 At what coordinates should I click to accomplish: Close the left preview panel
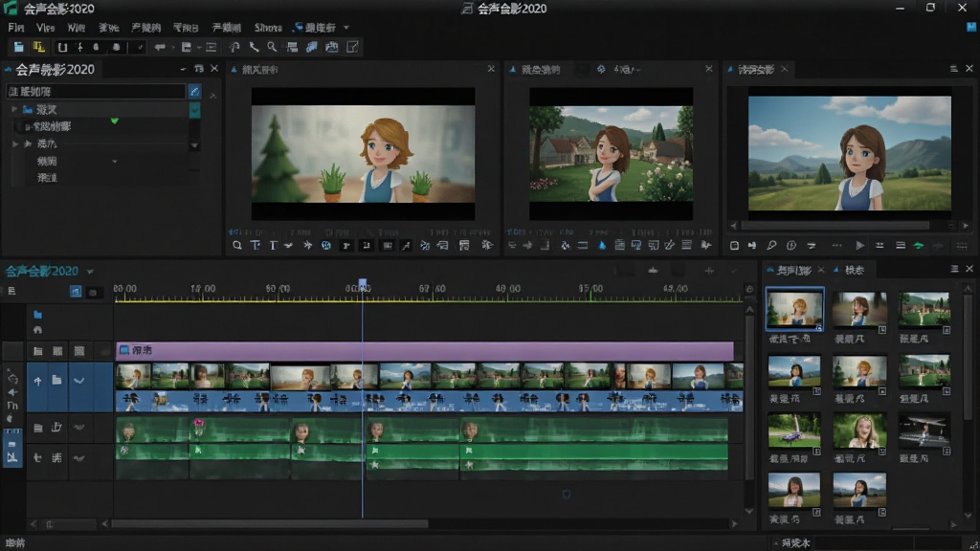pos(491,69)
